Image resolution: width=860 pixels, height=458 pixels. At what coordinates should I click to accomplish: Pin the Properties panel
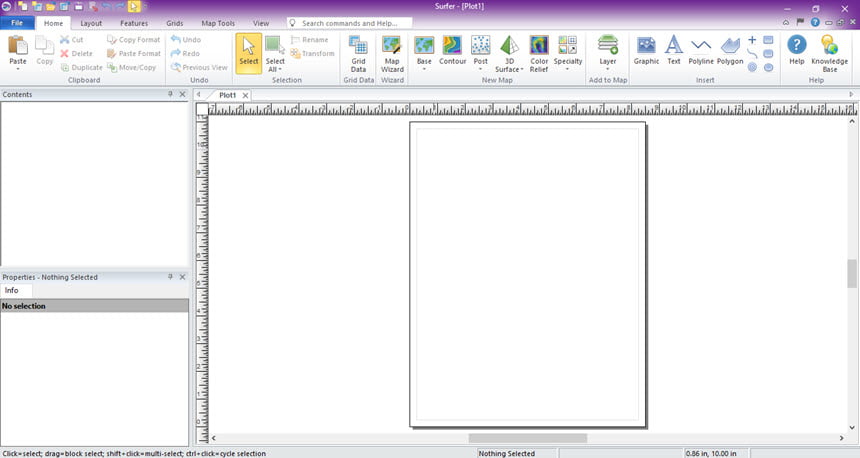[171, 277]
